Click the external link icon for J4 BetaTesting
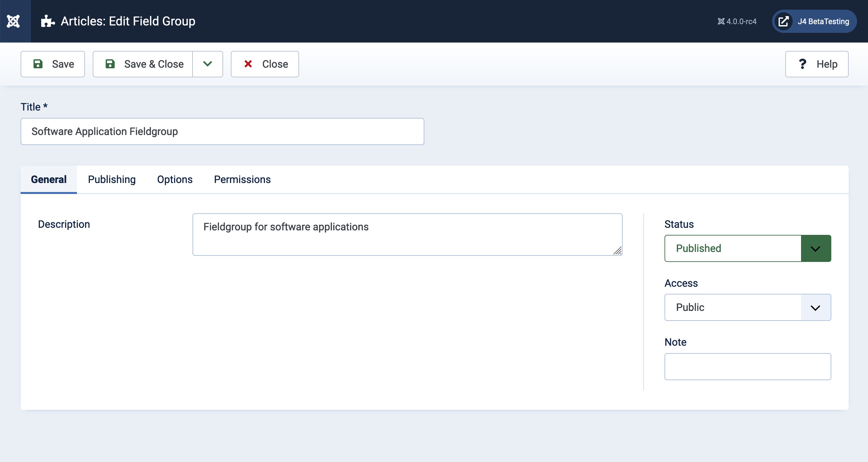The height and width of the screenshot is (462, 868). [783, 21]
